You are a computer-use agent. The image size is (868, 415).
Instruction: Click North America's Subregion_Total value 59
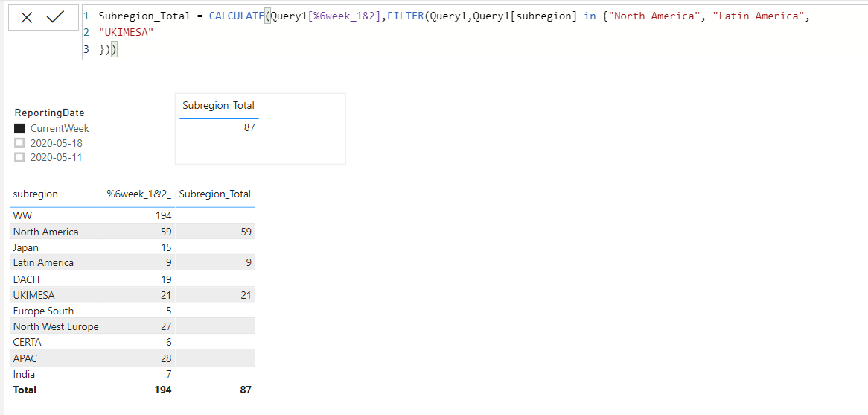click(246, 232)
